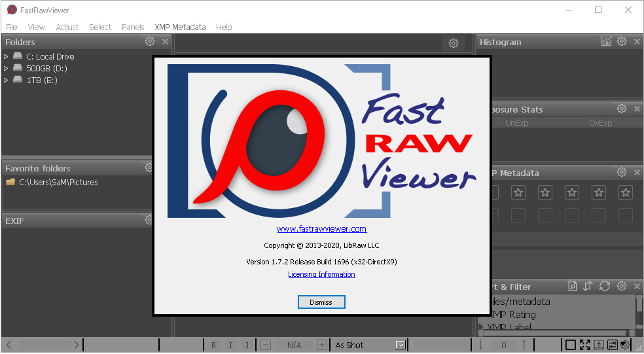Screen dimensions: 644x354
Task: Refresh the Sort & Filter panel
Action: point(605,286)
